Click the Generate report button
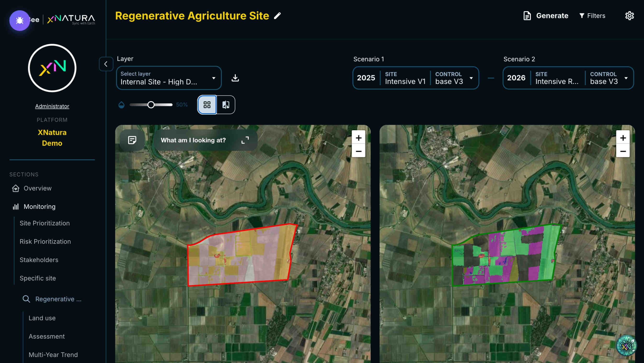This screenshot has height=363, width=644. pos(546,16)
